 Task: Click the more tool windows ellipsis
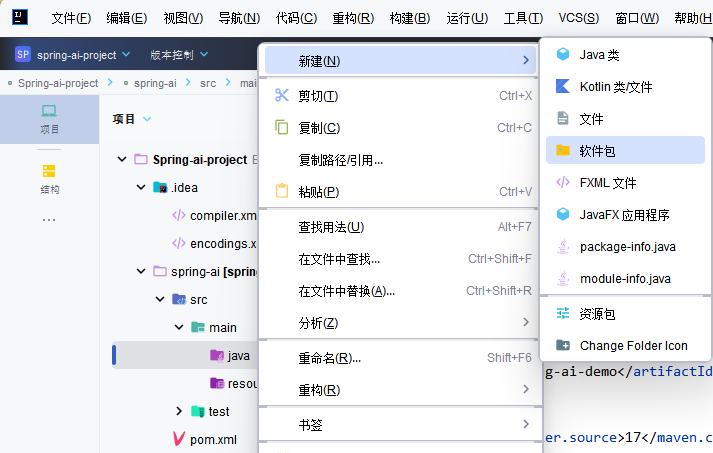point(49,220)
